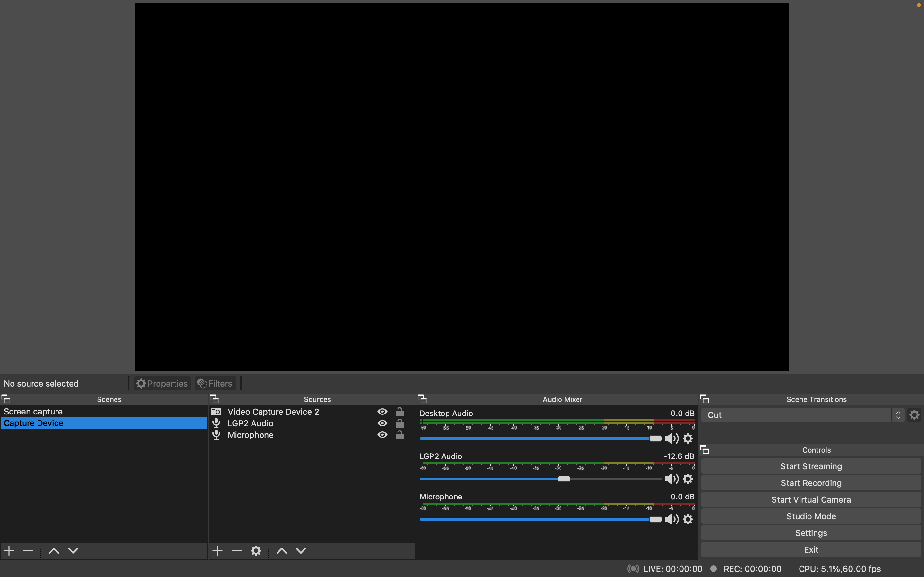Undock the Audio Mixer panel icon
Viewport: 924px width, 577px height.
(422, 399)
